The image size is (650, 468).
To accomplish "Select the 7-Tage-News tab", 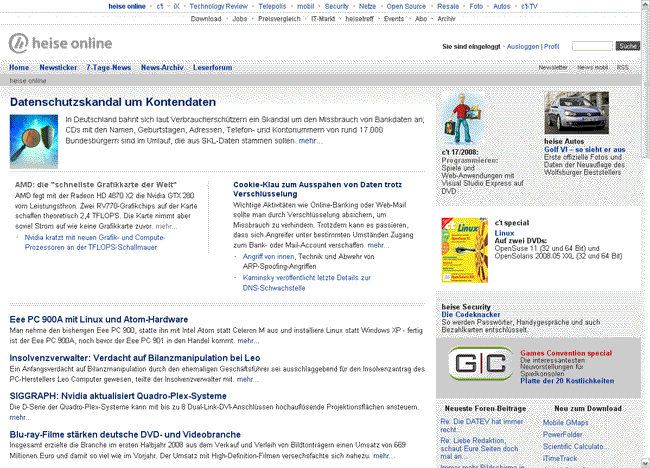I will click(109, 68).
